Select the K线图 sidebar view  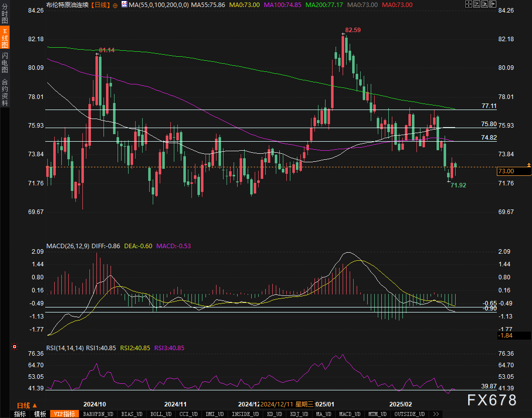click(x=5, y=38)
